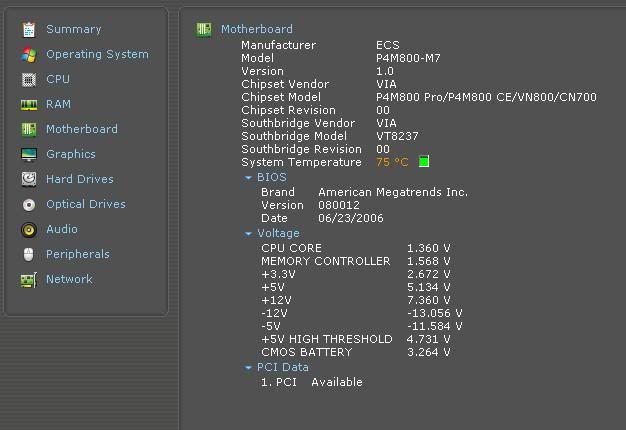Screen dimensions: 626x430
Task: Click BIOS brand American Megatrends Inc.
Action: (x=393, y=192)
